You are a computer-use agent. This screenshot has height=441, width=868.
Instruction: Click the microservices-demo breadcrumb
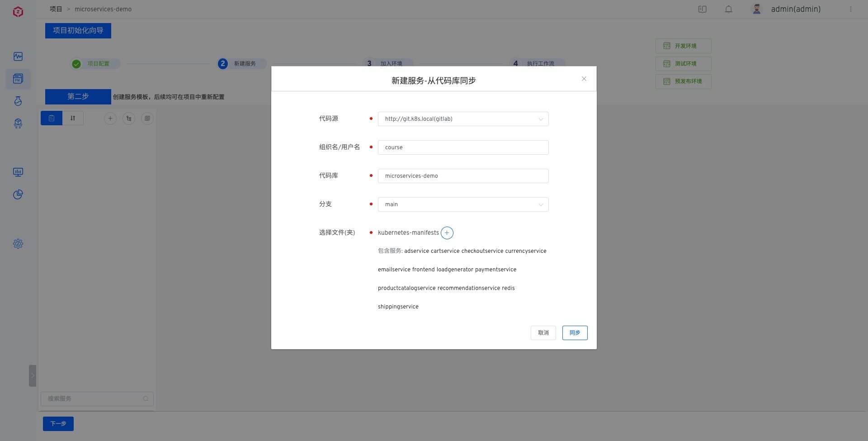pyautogui.click(x=103, y=9)
